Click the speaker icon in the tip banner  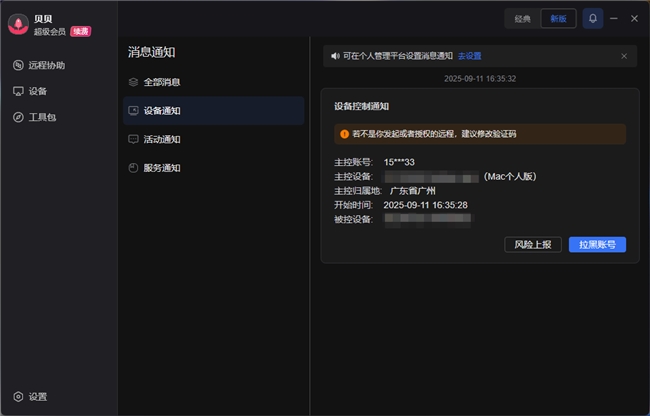(334, 56)
